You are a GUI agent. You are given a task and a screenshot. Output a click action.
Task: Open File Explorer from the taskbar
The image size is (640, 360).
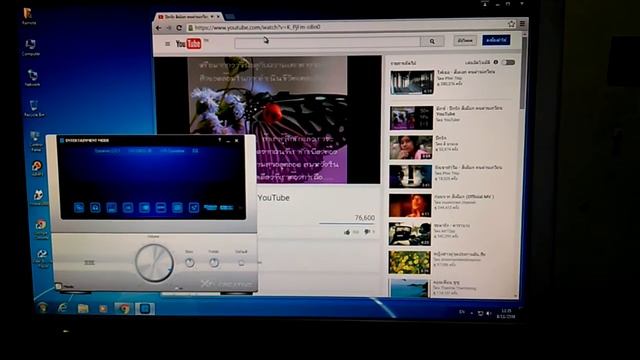[x=83, y=309]
